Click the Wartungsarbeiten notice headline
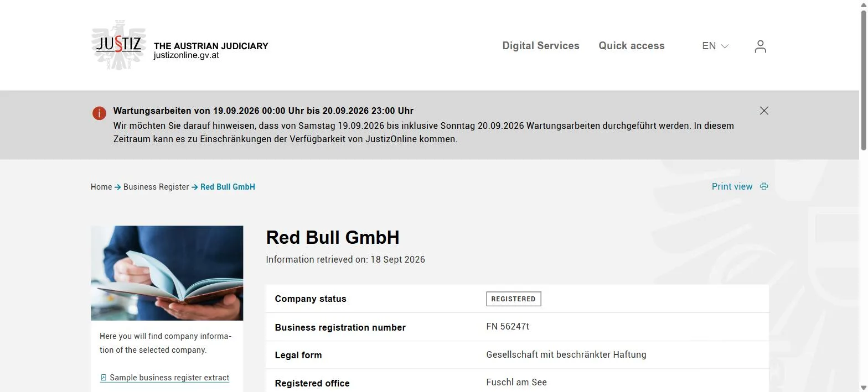This screenshot has height=392, width=868. coord(263,111)
